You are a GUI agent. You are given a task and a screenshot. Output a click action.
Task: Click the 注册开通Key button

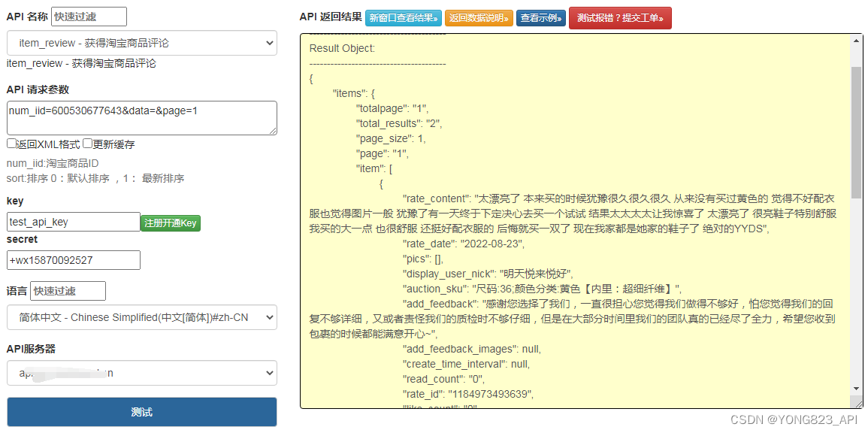pyautogui.click(x=171, y=223)
